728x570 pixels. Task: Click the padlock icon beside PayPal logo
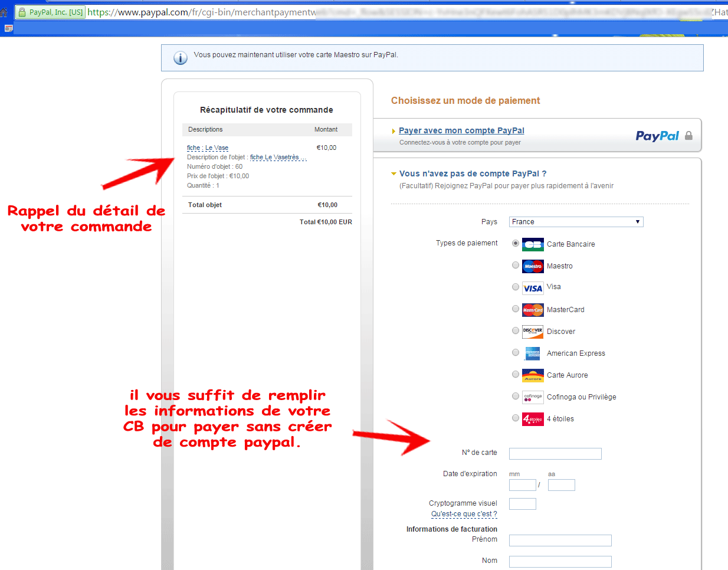(x=688, y=136)
